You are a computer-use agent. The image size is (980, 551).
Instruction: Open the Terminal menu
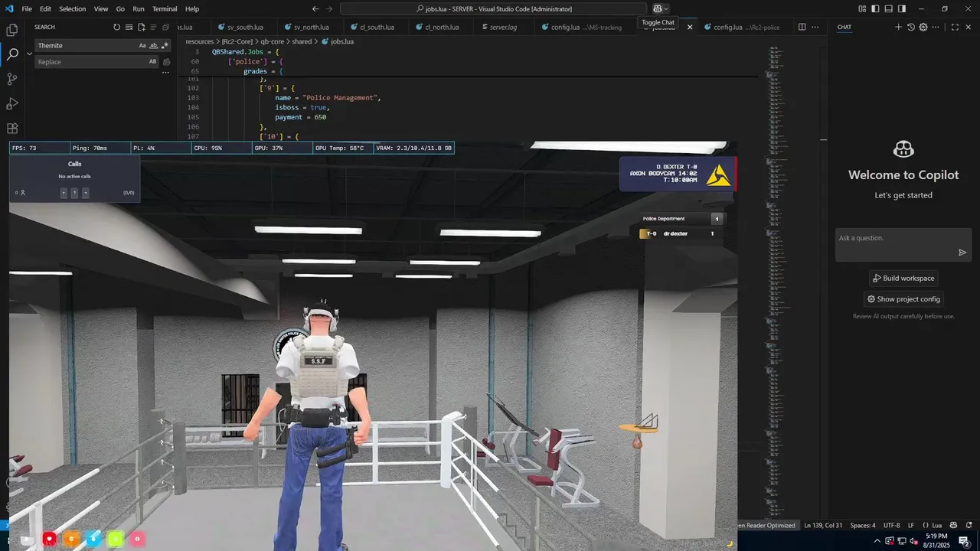[165, 8]
